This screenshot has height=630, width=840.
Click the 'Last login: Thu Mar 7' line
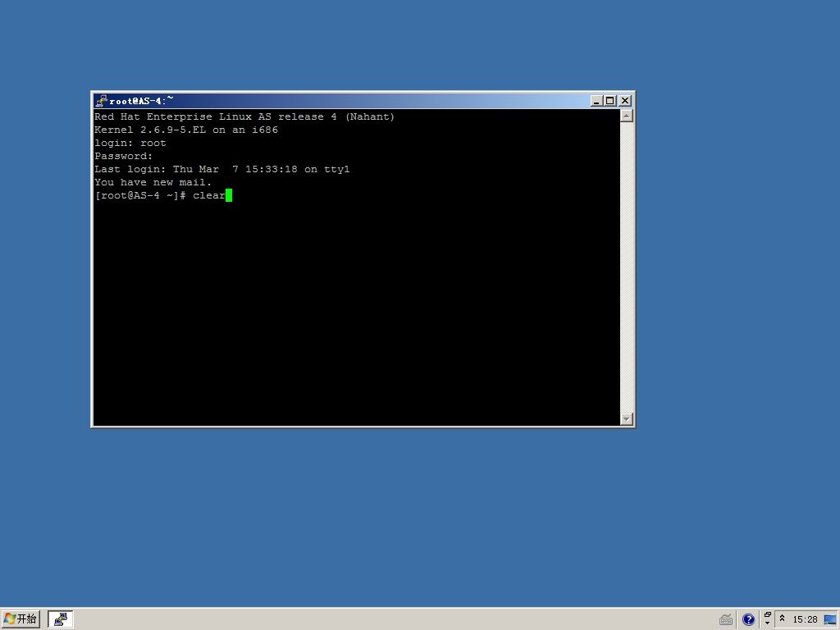pyautogui.click(x=221, y=169)
